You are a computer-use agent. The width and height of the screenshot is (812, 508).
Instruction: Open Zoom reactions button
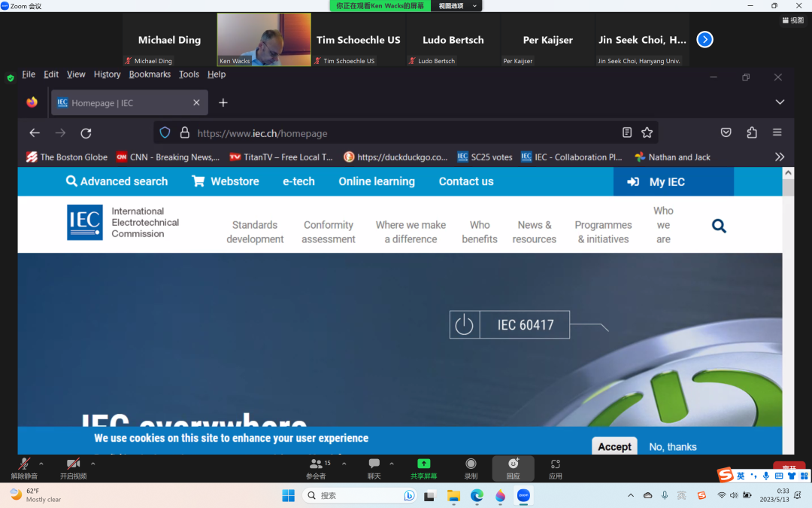(x=514, y=468)
